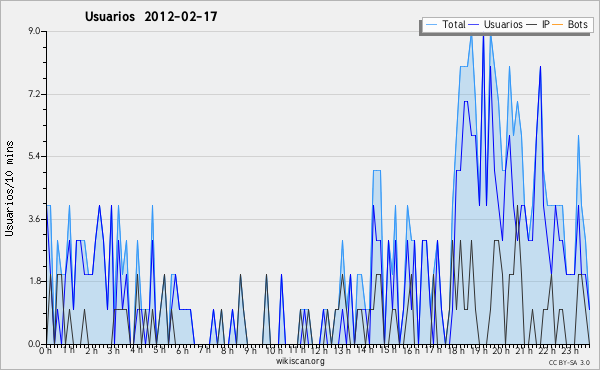
Task: Click the light blue Total legend line
Action: point(431,25)
